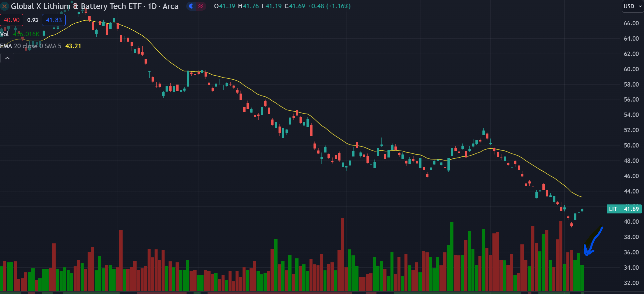The height and width of the screenshot is (294, 644).
Task: Click the 32.00 price axis label
Action: click(x=631, y=283)
